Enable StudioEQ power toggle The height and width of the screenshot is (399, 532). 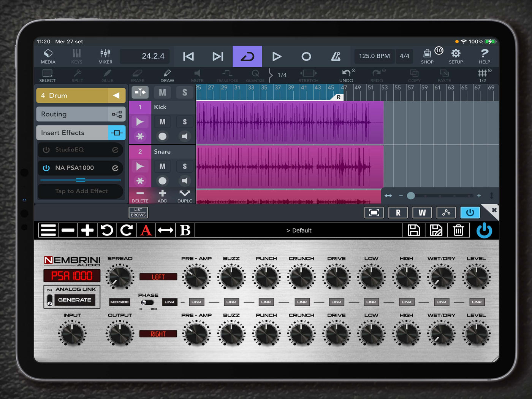[46, 150]
